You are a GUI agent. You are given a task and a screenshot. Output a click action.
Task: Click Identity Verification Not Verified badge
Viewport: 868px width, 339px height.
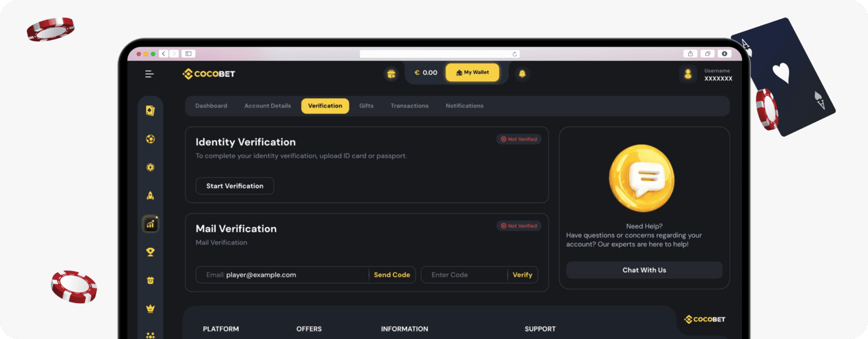pos(519,139)
